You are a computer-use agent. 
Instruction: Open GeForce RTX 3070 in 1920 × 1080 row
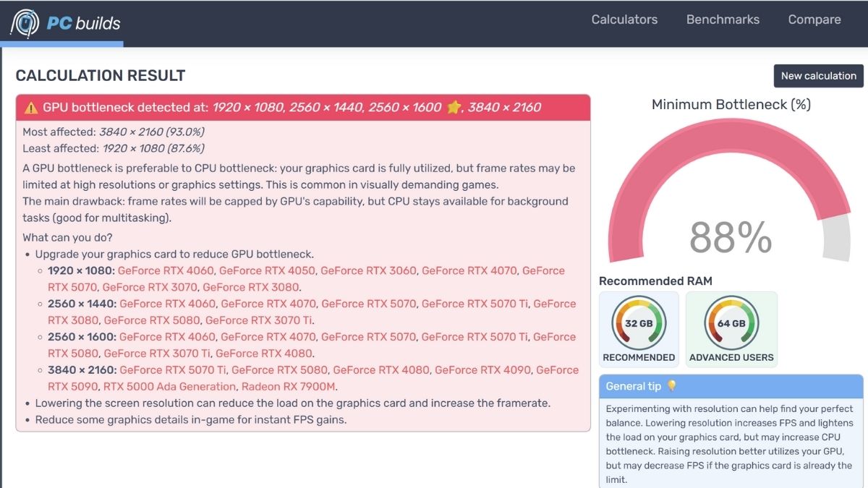point(150,287)
